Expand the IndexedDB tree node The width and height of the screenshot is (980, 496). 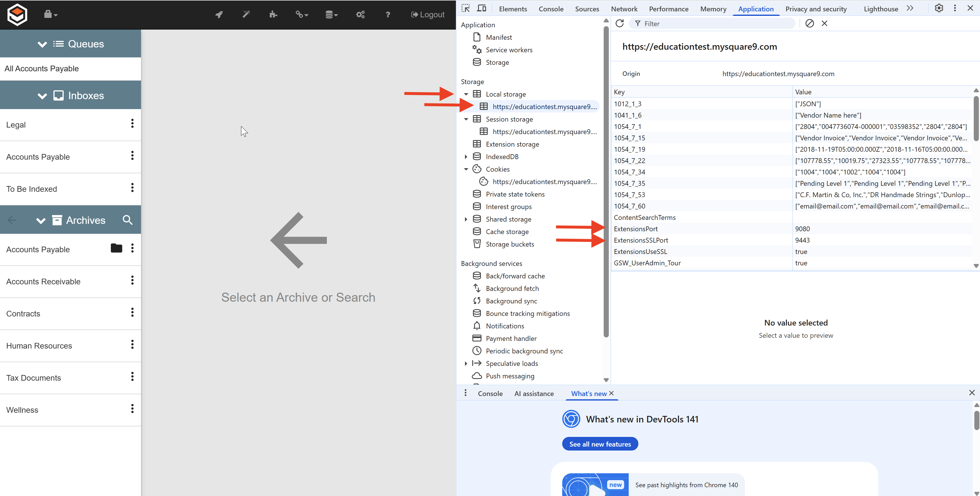(x=466, y=157)
